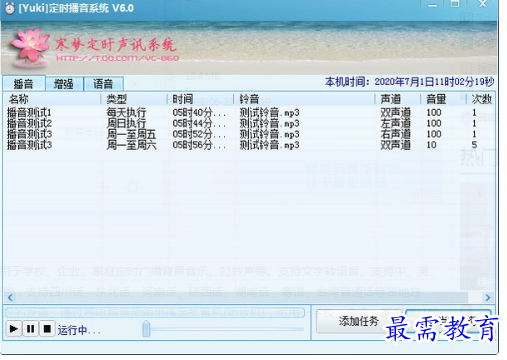Click the 05时56分 time cell
The image size is (507, 360).
[199, 145]
